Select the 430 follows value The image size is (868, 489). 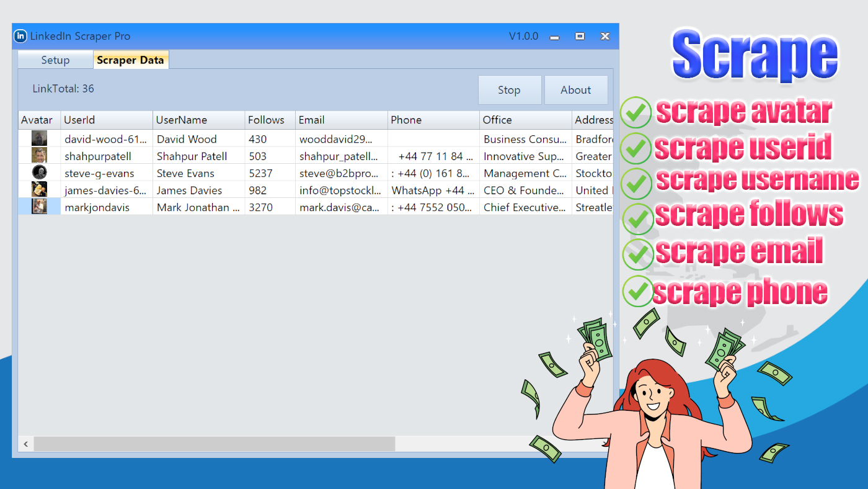point(270,139)
